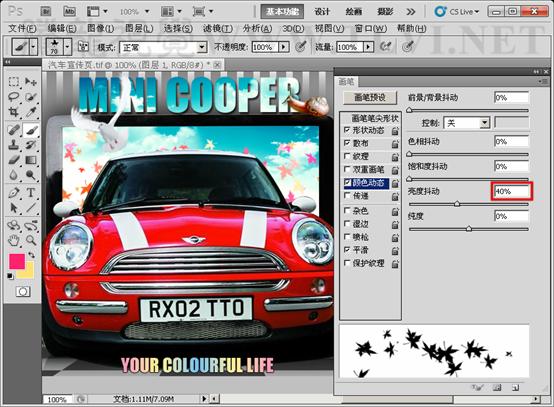Switch to the Painting workspace
The height and width of the screenshot is (407, 554).
(354, 12)
